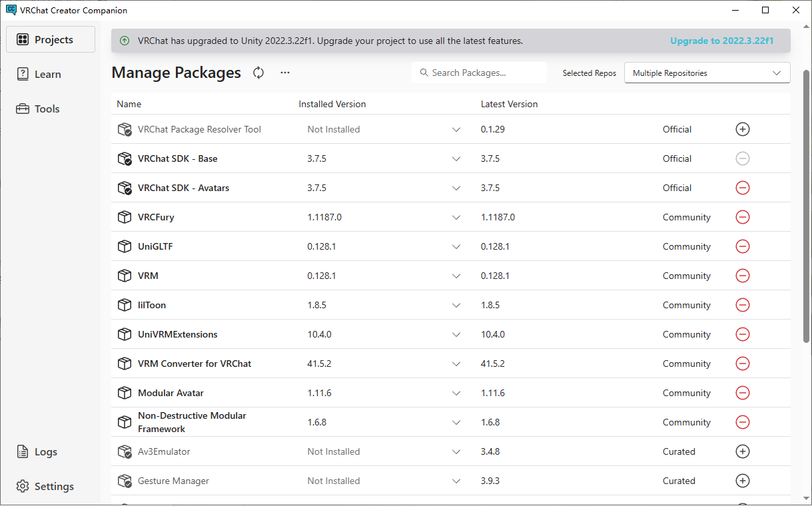Click the 'VRM Converter for VRChat' name

click(x=195, y=364)
